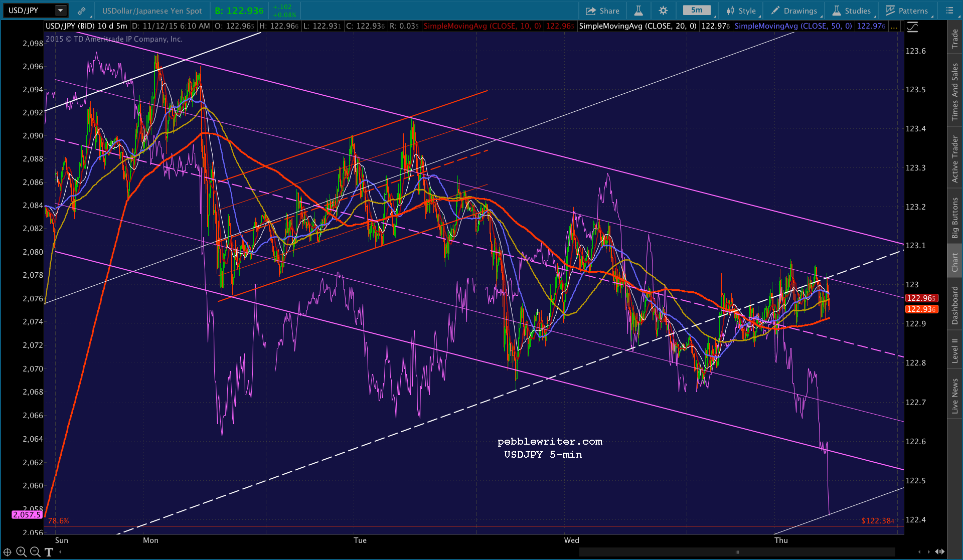Open the 5m timeframe selector
Image resolution: width=963 pixels, height=560 pixels.
697,11
